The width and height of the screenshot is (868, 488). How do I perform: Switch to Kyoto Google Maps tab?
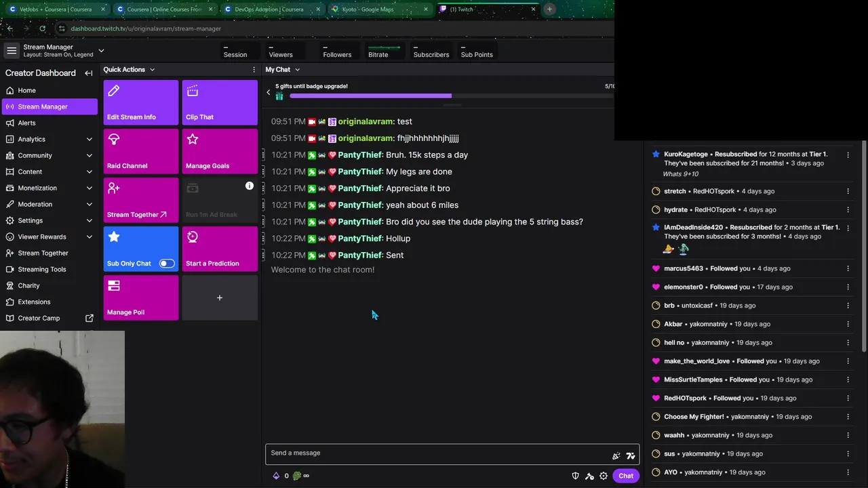378,9
